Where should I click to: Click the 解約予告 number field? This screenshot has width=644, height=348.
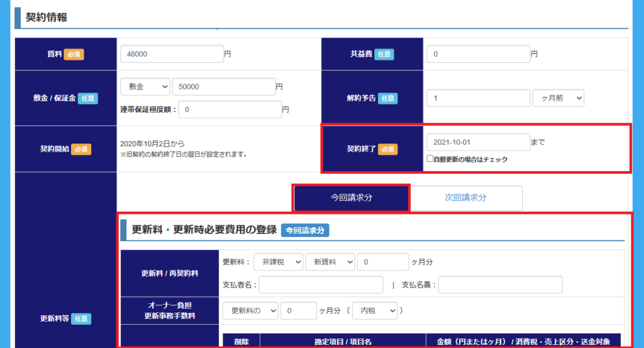coord(477,98)
